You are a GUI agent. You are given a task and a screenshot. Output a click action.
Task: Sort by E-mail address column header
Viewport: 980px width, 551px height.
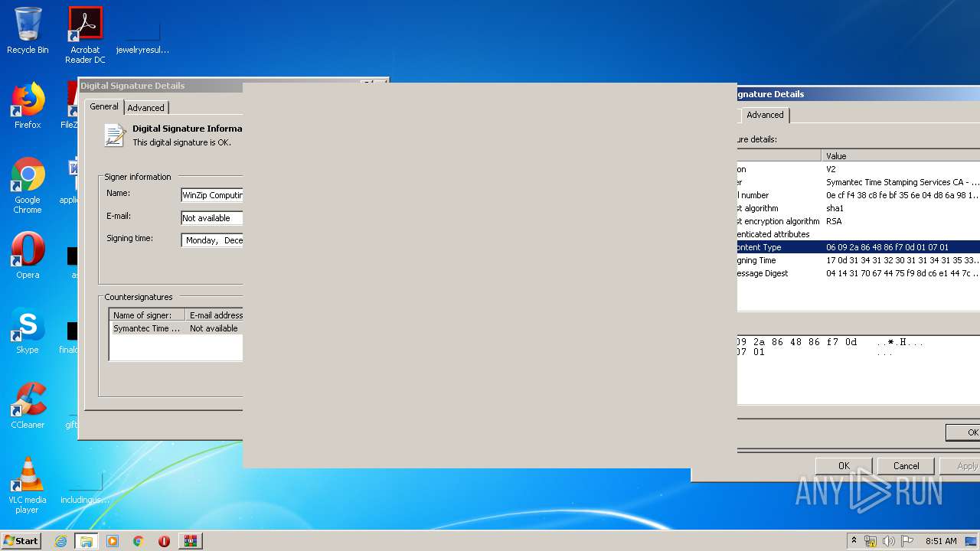pyautogui.click(x=215, y=315)
